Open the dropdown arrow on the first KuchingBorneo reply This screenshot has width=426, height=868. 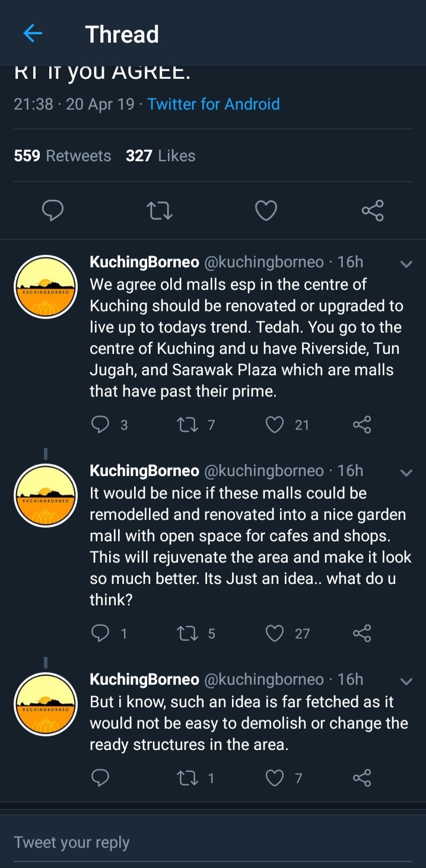pos(406,264)
